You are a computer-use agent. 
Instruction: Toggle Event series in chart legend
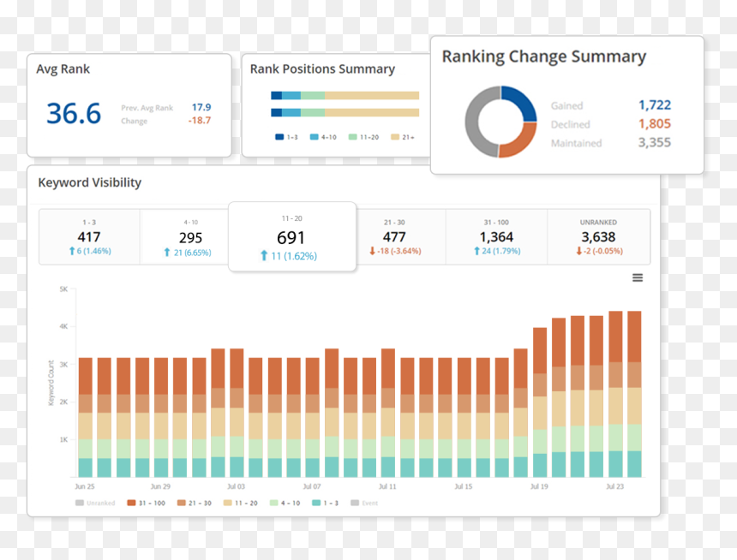(x=364, y=503)
